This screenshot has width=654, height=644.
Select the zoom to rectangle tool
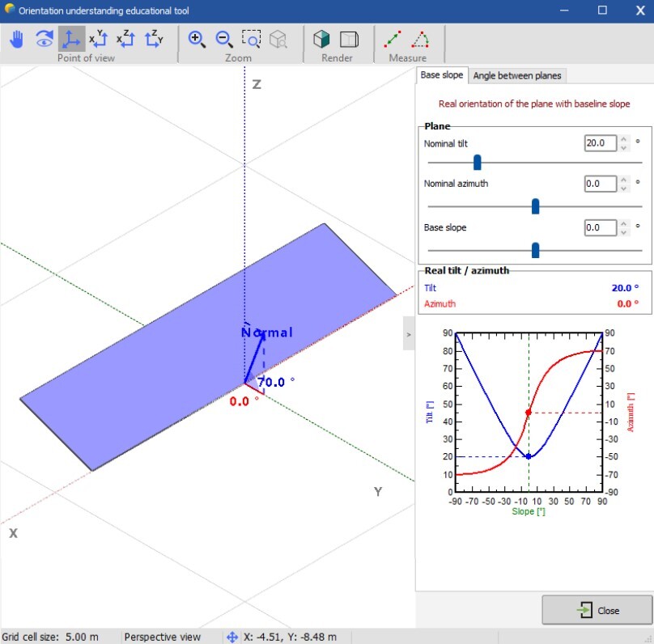[252, 39]
